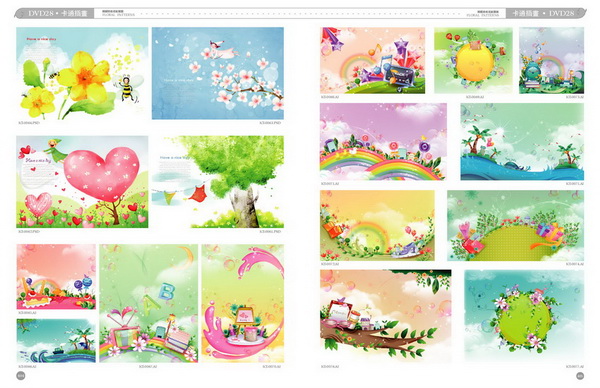Click the right 卡通插畫 DVD28 header label

coord(543,13)
